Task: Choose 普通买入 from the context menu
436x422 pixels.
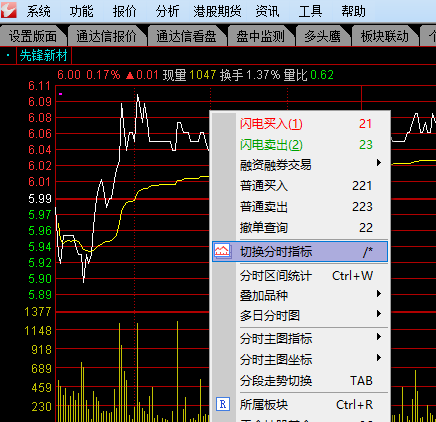Action: 301,186
